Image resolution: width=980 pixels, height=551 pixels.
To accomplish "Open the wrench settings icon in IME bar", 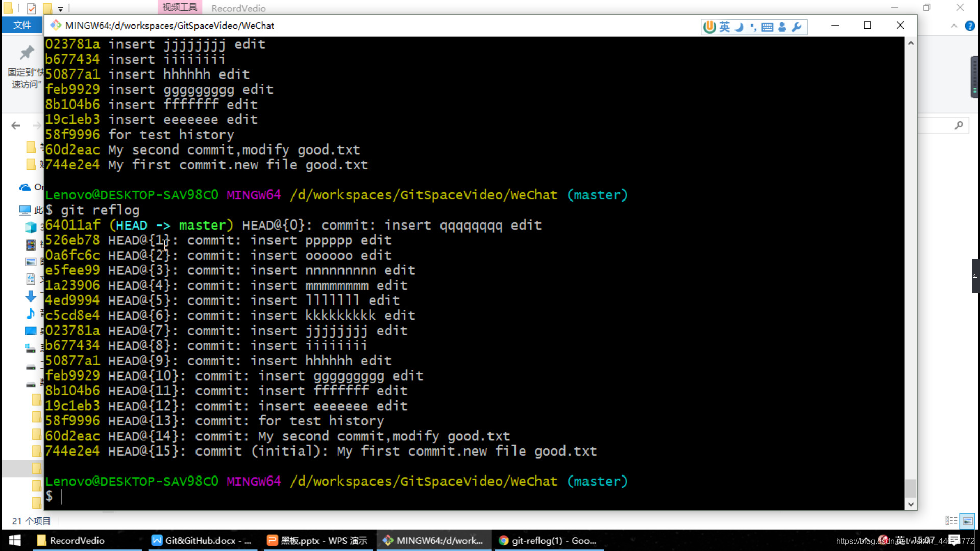I will tap(797, 27).
